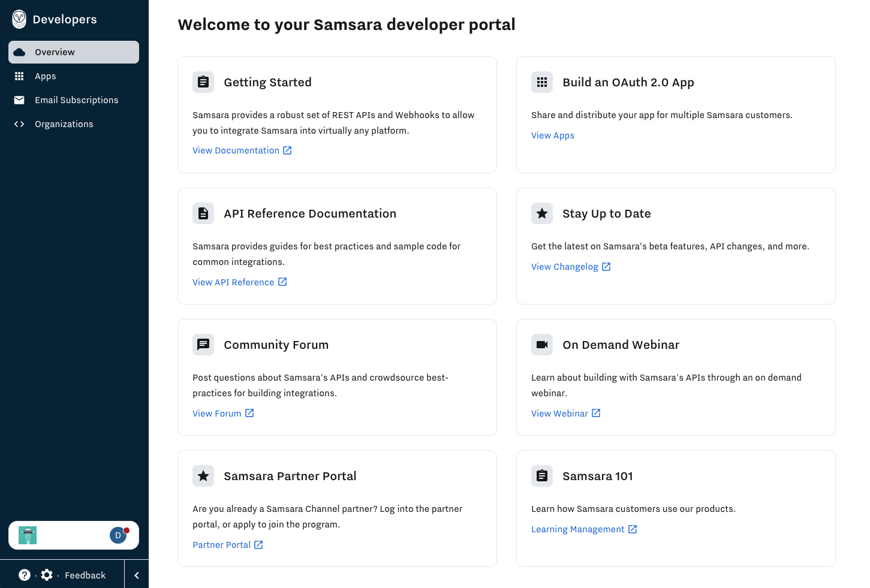Click the Samsara owl logo icon
870x588 pixels.
pos(19,19)
